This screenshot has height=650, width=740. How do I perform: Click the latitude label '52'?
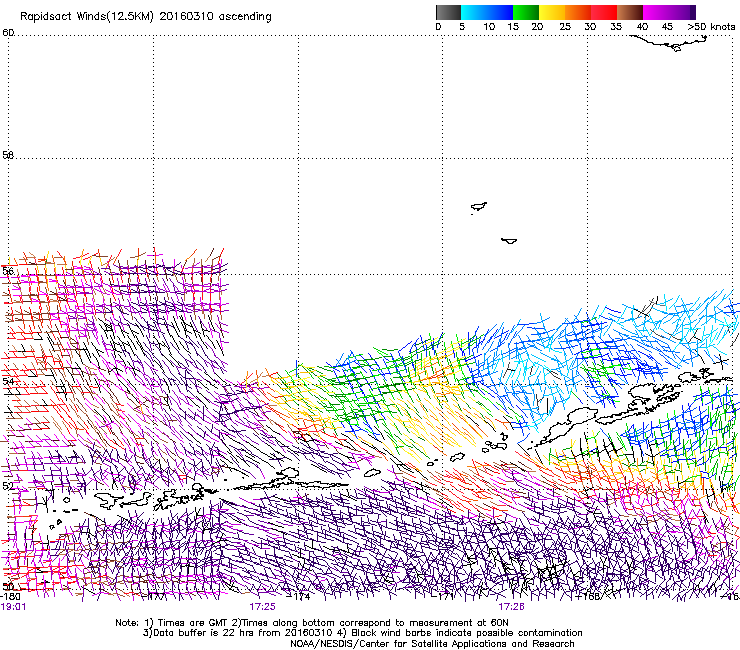tap(8, 486)
